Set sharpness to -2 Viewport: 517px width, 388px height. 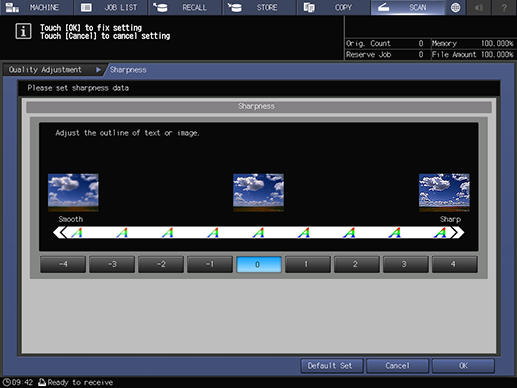pyautogui.click(x=161, y=264)
